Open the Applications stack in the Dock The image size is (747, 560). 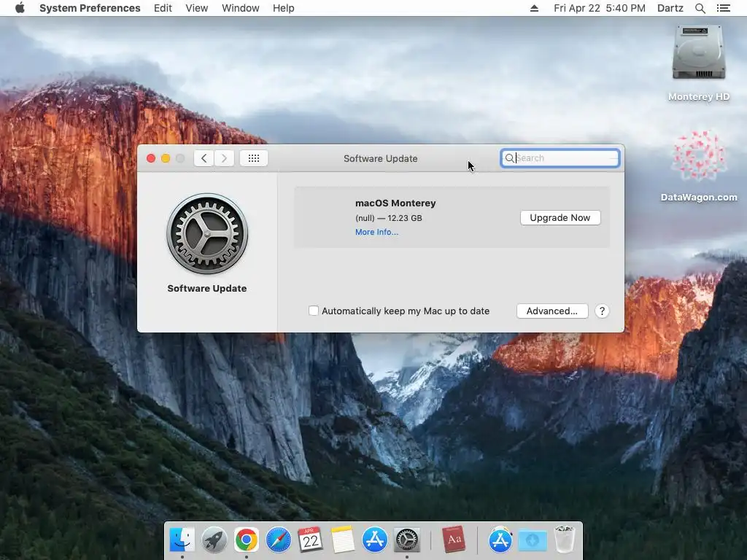[500, 540]
